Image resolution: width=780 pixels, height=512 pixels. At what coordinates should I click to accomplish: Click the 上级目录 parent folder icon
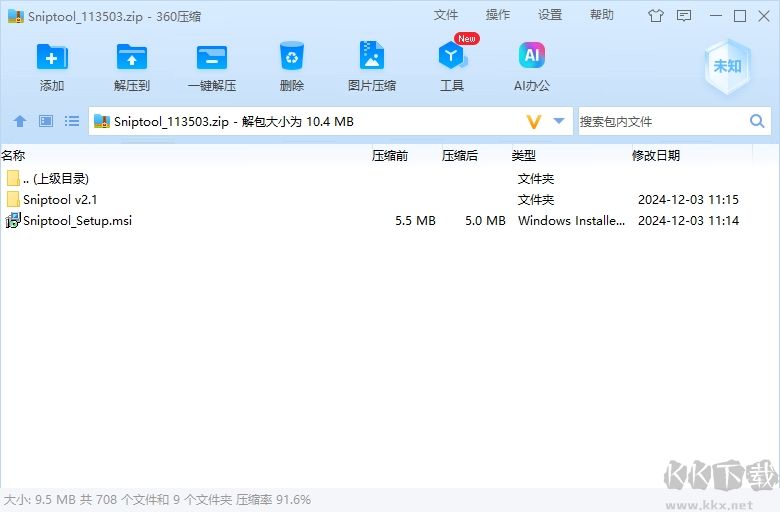pyautogui.click(x=13, y=178)
